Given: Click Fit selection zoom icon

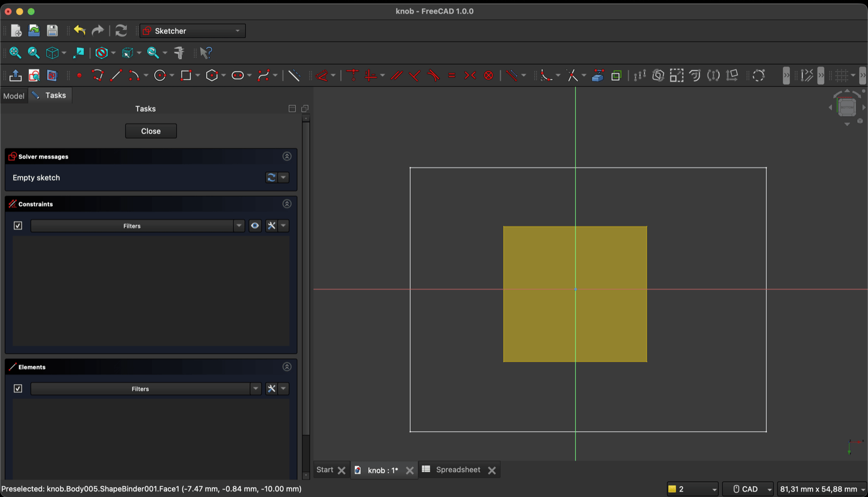Looking at the screenshot, I should [34, 53].
